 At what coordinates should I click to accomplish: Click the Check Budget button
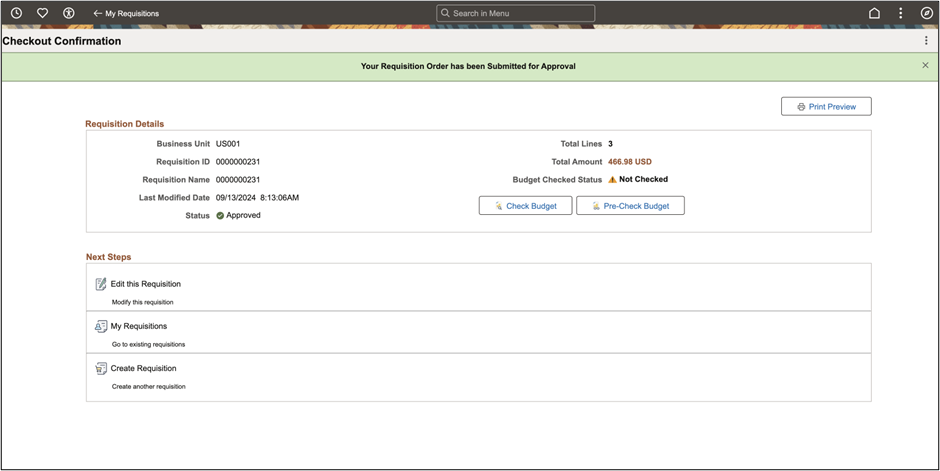(525, 205)
